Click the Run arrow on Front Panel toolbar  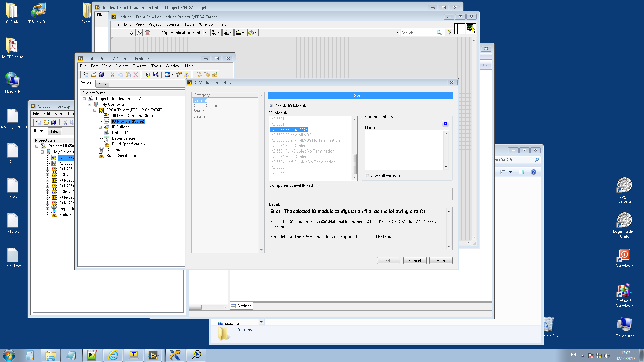pos(131,33)
